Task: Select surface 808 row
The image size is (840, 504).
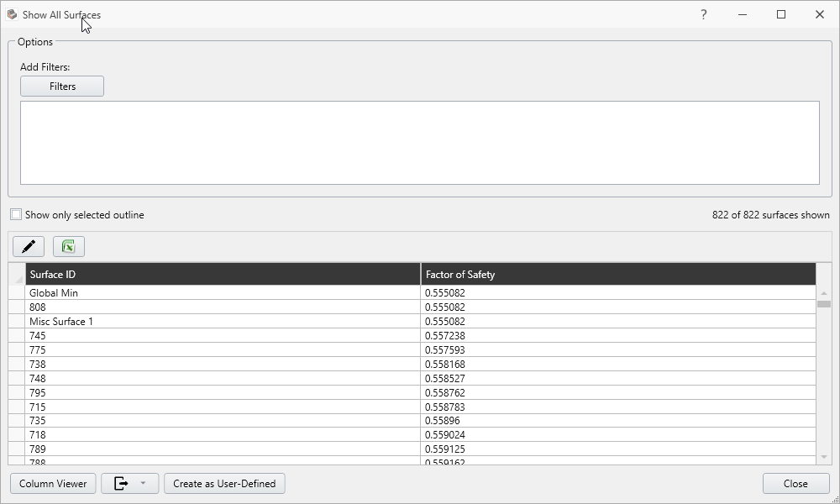Action: pos(412,307)
